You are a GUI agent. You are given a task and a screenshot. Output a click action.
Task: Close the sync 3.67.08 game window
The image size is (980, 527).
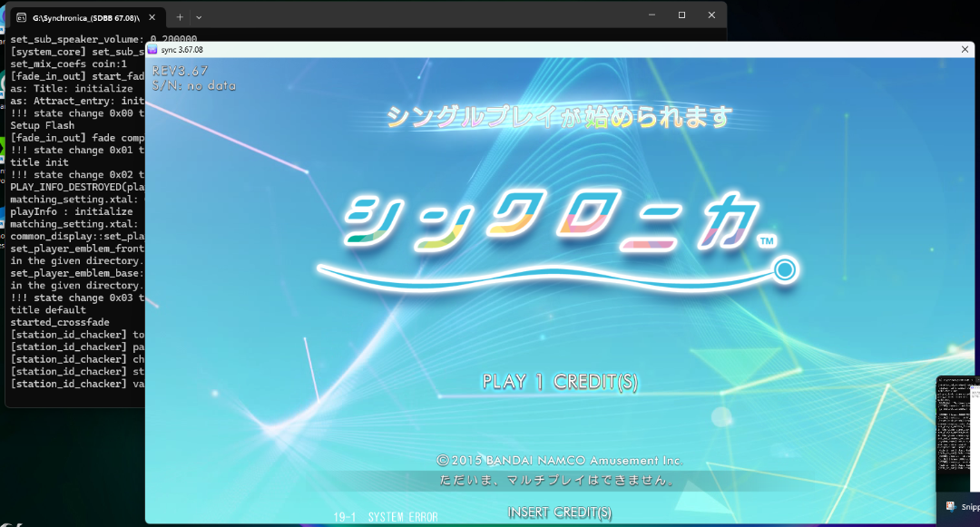click(x=965, y=50)
